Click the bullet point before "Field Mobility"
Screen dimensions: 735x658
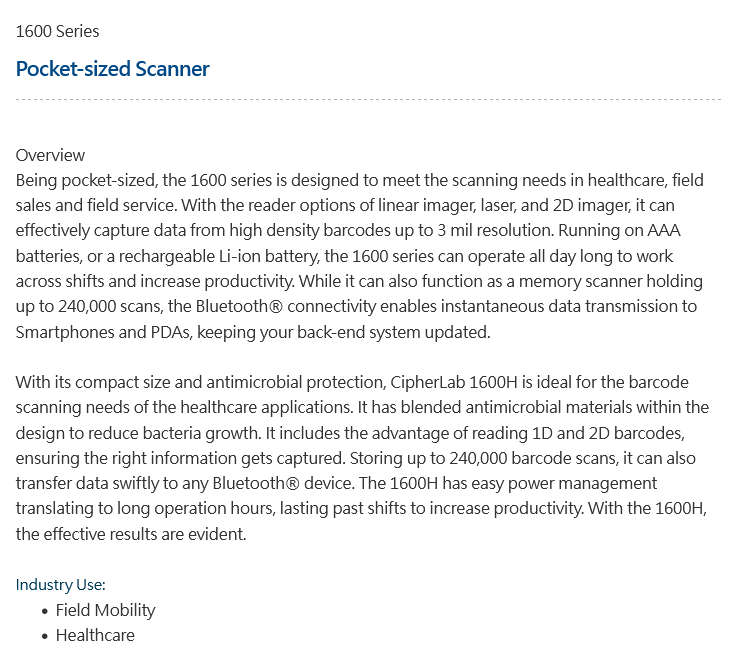click(x=45, y=611)
